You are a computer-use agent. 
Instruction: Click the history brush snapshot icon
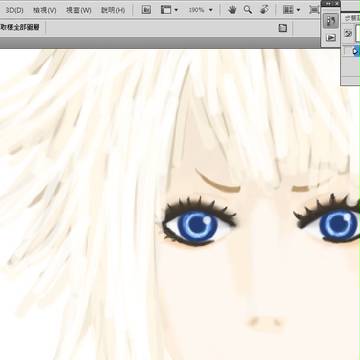(348, 33)
